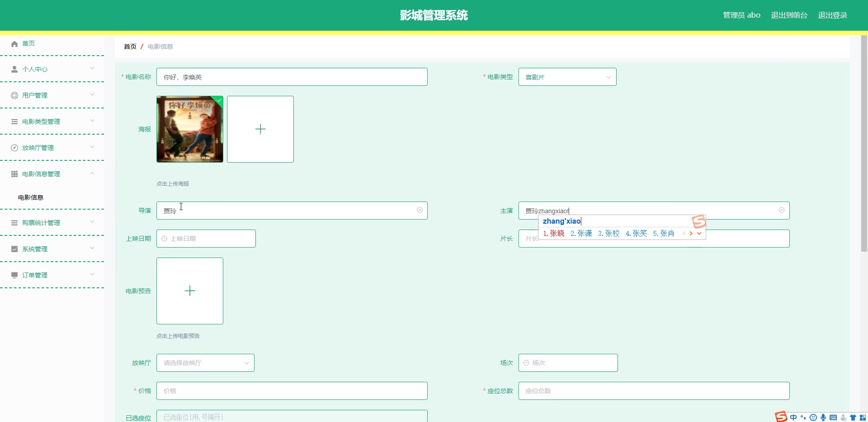Open emoji smiley panel in IME toolbar

(813, 417)
